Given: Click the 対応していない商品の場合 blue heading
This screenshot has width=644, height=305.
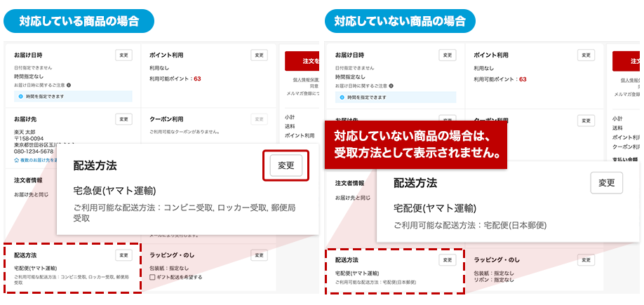Looking at the screenshot, I should point(400,21).
